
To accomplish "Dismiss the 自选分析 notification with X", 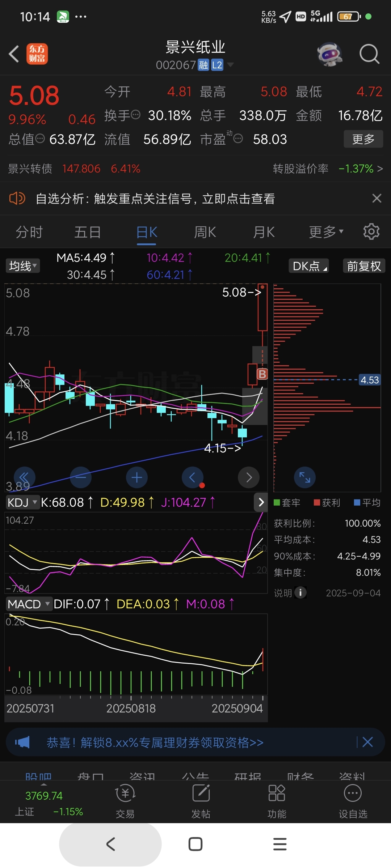I will click(377, 198).
